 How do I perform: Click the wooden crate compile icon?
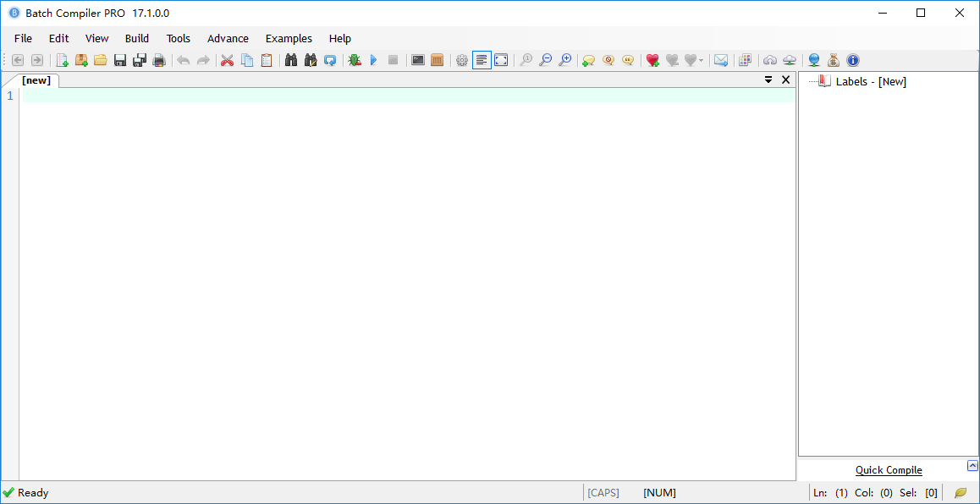click(438, 61)
